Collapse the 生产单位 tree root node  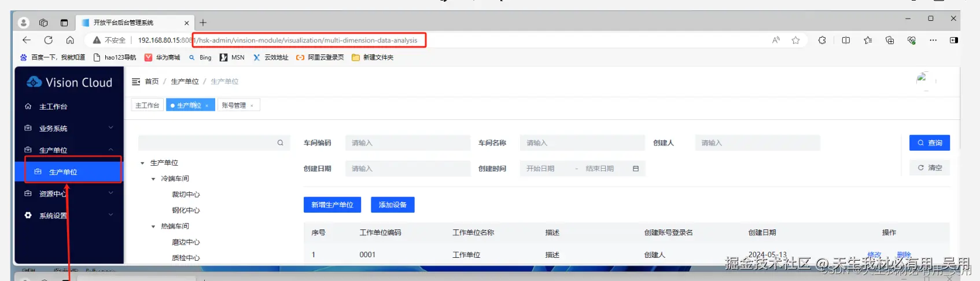click(142, 163)
